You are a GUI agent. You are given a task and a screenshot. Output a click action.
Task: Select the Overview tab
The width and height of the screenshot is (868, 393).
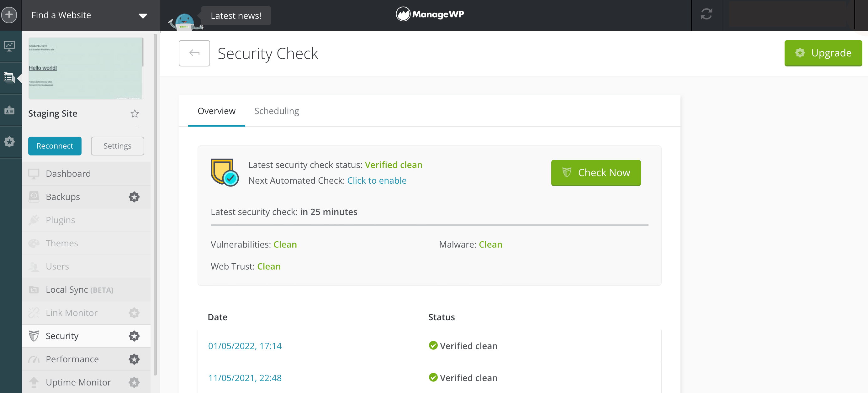pos(216,111)
